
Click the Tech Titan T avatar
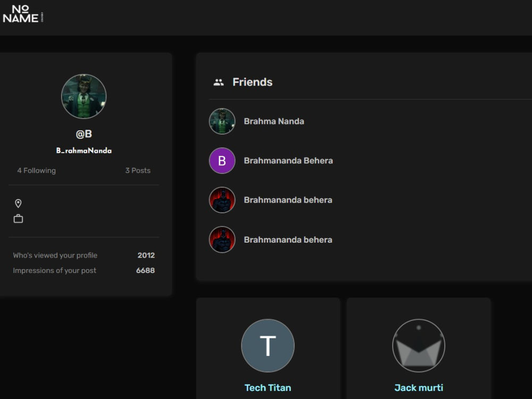click(x=268, y=345)
